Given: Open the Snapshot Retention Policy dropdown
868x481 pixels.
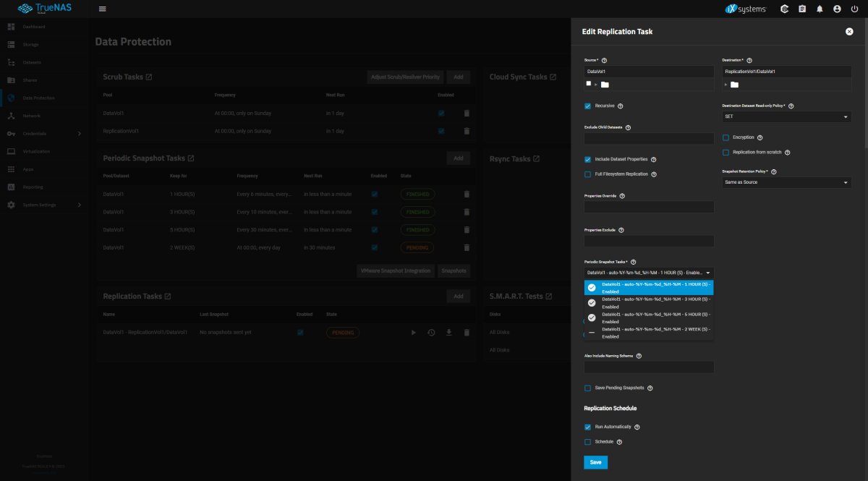Looking at the screenshot, I should tap(786, 182).
